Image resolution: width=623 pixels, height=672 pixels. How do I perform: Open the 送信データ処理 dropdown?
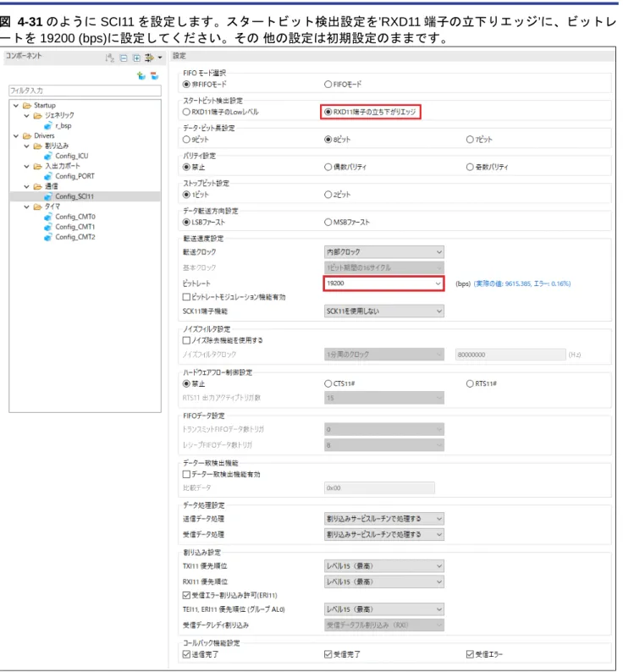click(383, 519)
